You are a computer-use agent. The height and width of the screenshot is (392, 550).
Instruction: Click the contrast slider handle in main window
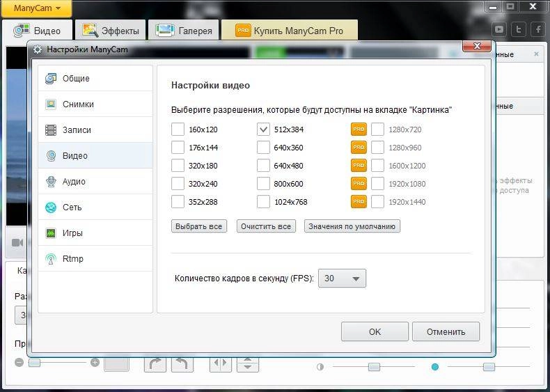click(374, 367)
